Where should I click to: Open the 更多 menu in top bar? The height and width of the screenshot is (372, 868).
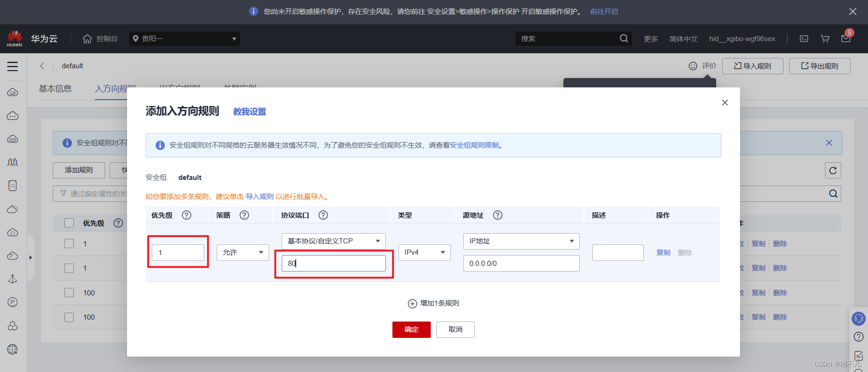click(x=651, y=39)
